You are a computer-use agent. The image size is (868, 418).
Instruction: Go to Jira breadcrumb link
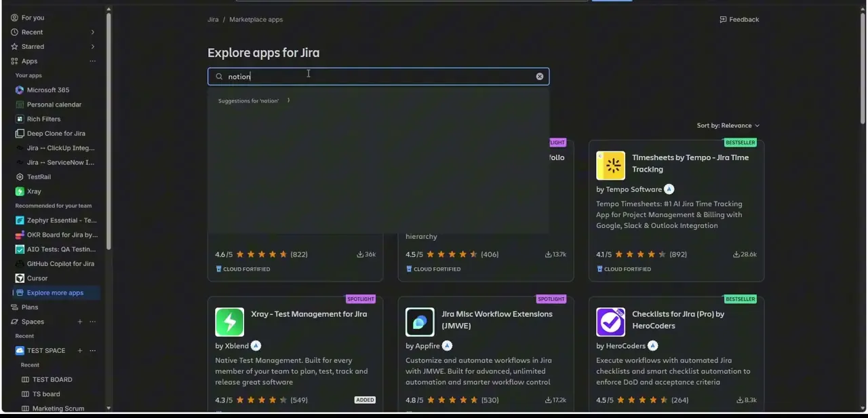coord(213,20)
